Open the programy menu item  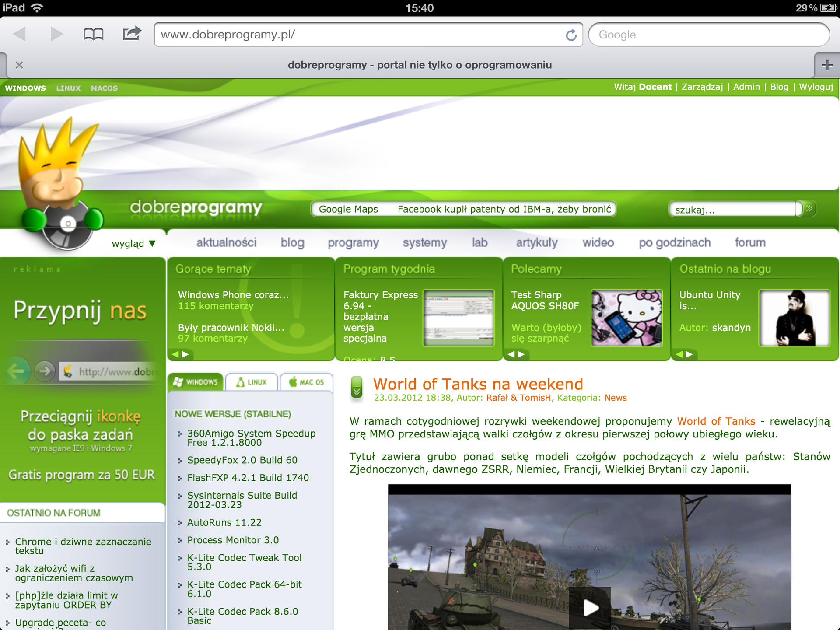coord(353,243)
